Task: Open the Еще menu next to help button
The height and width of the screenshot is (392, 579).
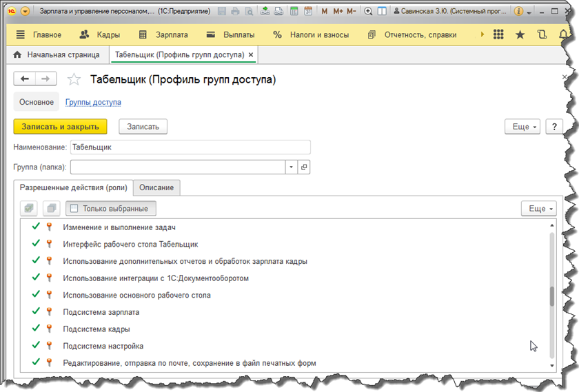Action: [x=525, y=127]
